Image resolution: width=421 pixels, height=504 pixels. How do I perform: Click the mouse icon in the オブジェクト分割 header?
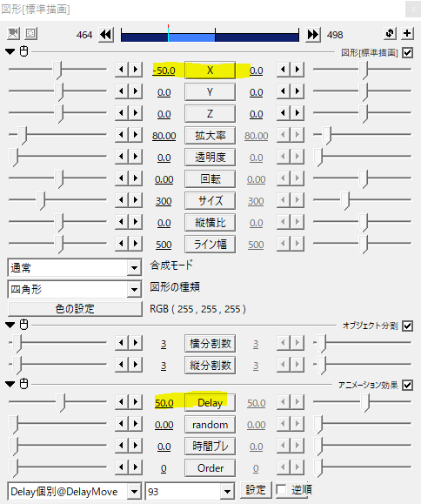coord(24,325)
